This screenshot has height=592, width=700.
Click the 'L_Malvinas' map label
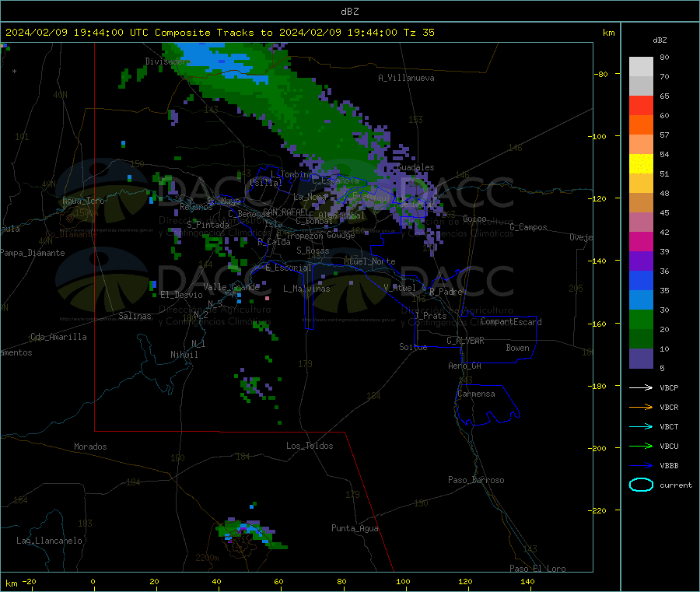tap(306, 289)
